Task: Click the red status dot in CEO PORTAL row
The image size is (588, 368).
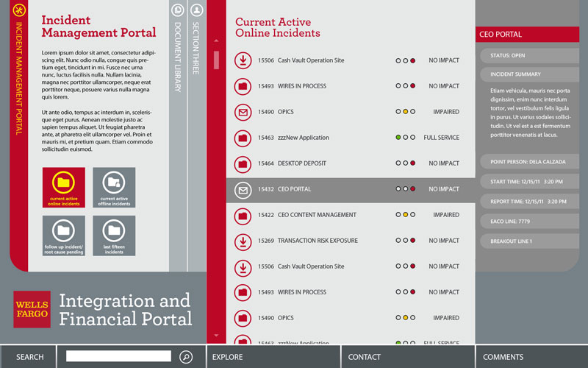Action: click(x=412, y=189)
